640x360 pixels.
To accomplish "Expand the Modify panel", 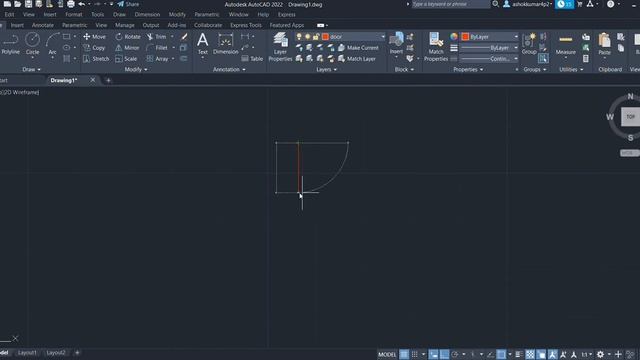I will pos(136,69).
